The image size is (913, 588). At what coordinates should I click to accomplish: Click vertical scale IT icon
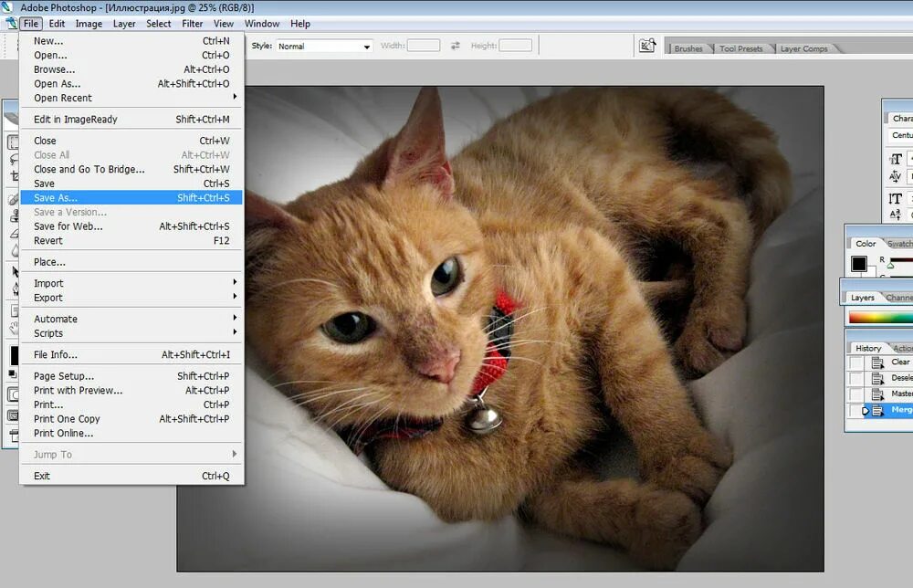(895, 198)
